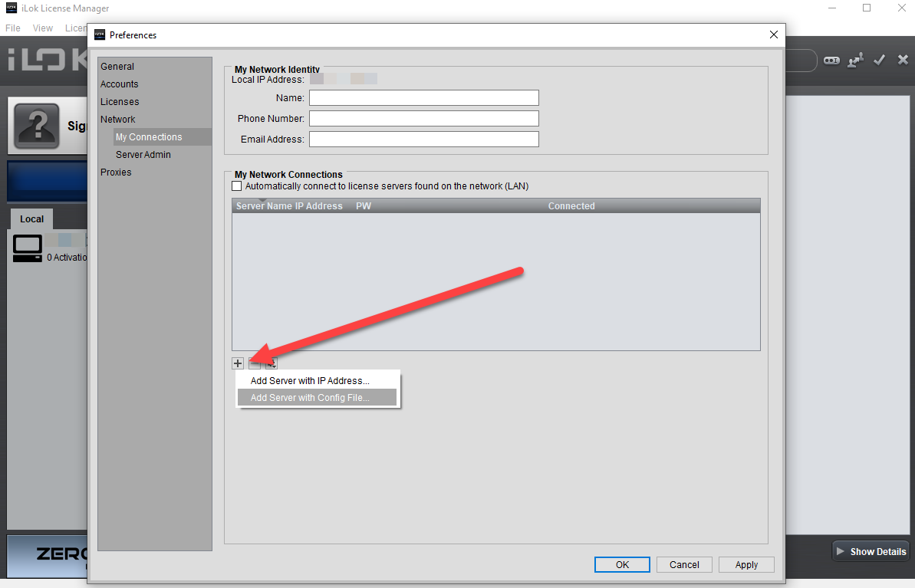Click the Cancel button
Screen dimensions: 915x588
point(684,565)
